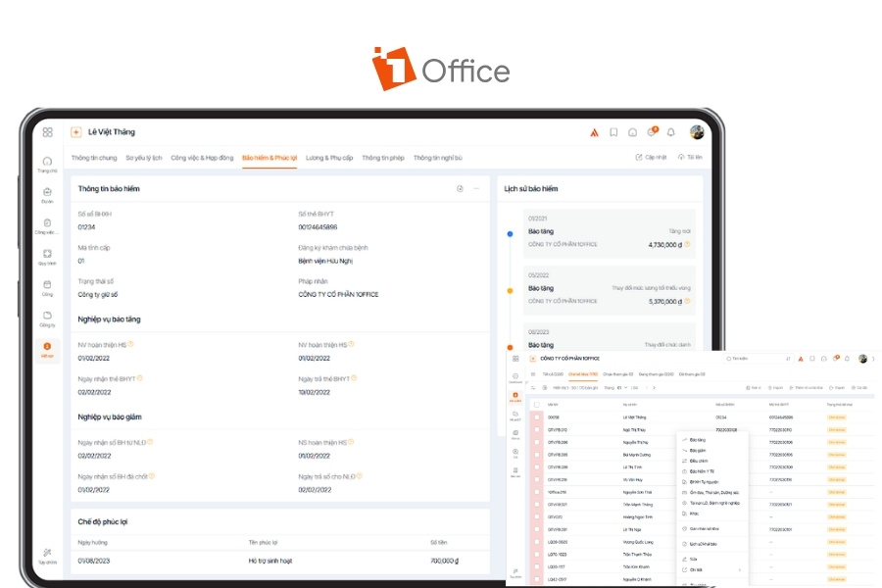Click the add icon in Thông tin bảo hiểm

coord(461,189)
